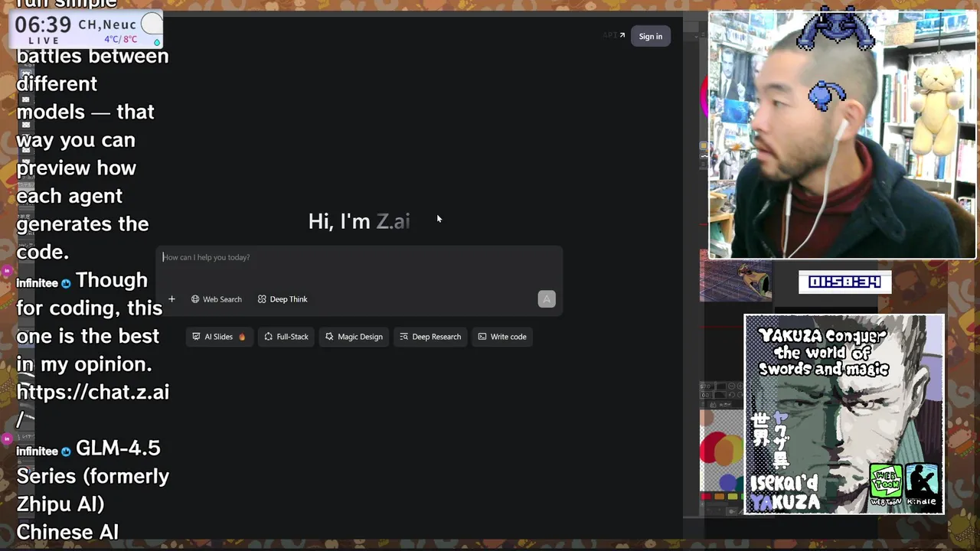Click the plus attach icon

(171, 299)
